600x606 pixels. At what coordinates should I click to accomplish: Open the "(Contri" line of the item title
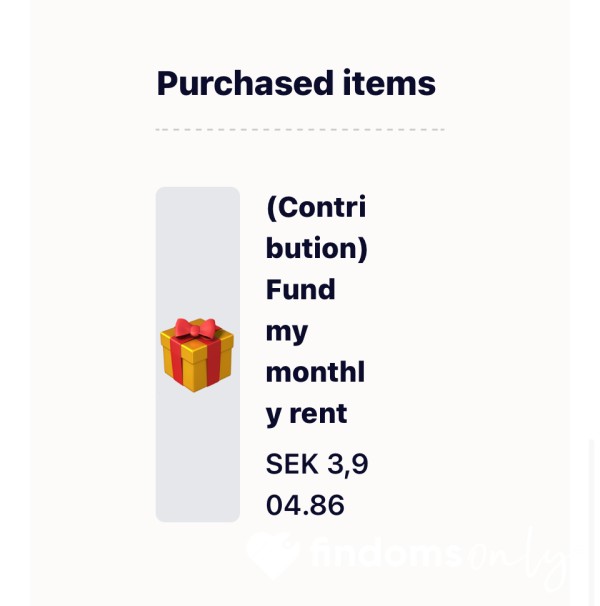coord(316,208)
